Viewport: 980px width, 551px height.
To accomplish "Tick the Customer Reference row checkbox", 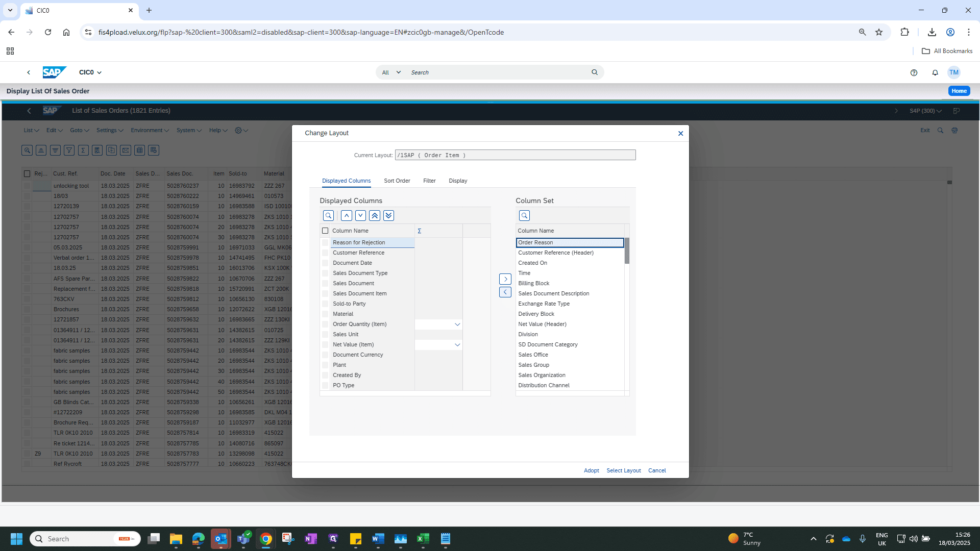I will 325,253.
